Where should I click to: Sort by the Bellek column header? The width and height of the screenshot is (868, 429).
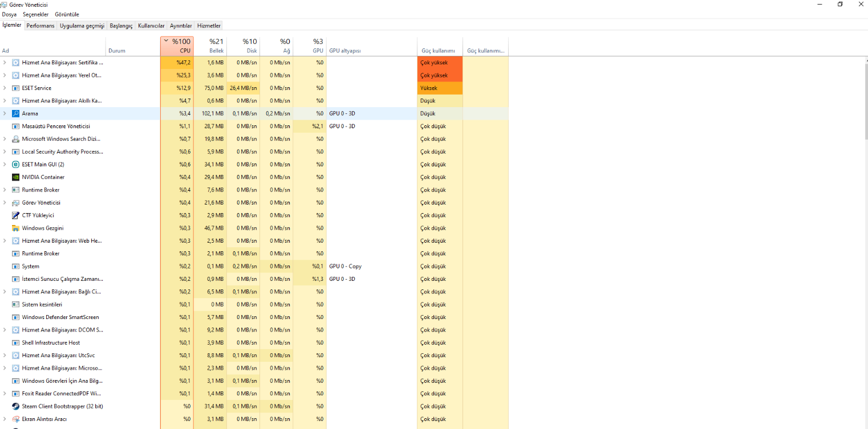pyautogui.click(x=210, y=46)
